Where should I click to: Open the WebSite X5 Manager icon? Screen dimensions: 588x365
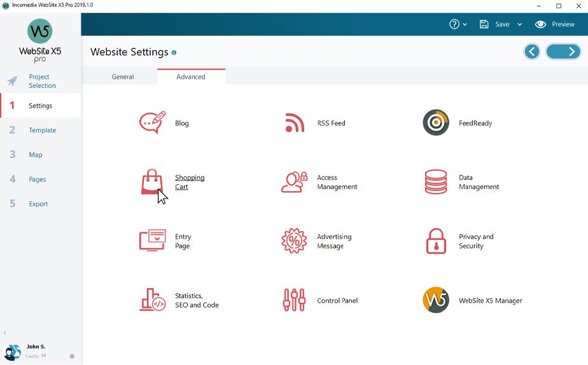point(436,300)
